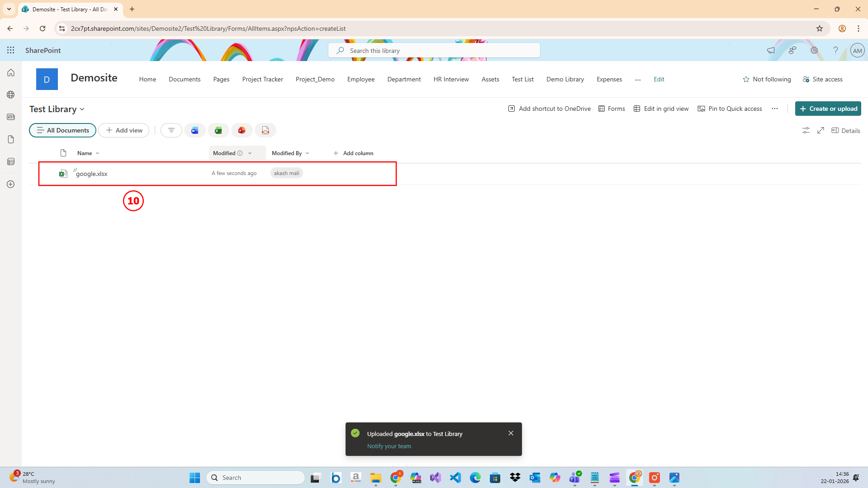868x488 pixels.
Task: Open the Details pane
Action: tap(846, 131)
